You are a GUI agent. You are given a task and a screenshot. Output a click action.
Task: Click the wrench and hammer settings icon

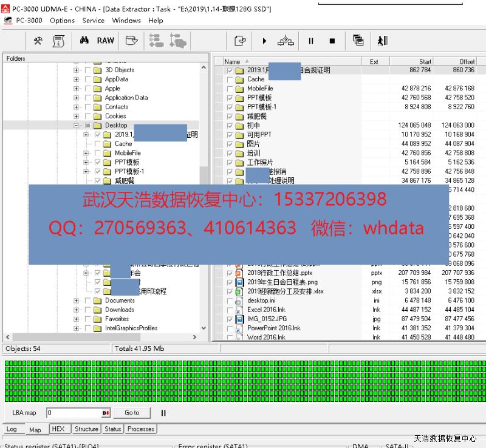38,41
